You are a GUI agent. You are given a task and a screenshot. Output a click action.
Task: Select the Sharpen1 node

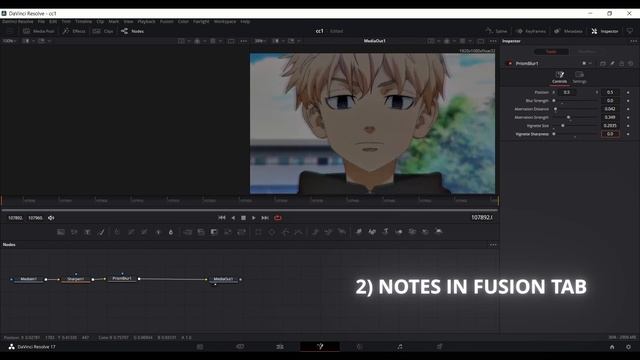[x=76, y=279]
